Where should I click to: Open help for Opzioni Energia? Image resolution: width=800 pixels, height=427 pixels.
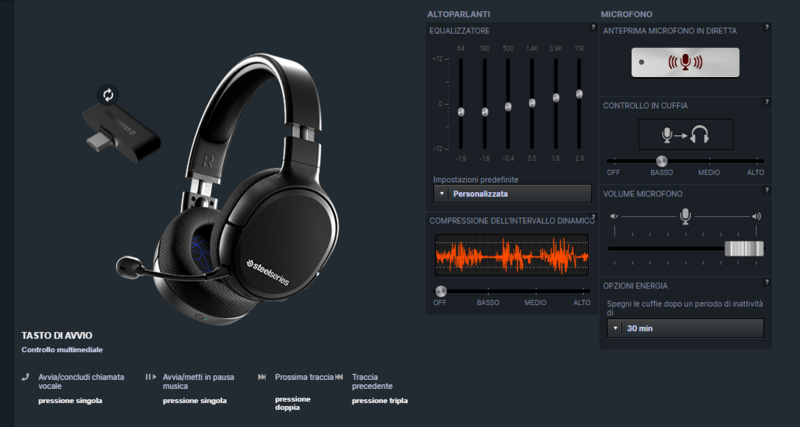[x=766, y=282]
